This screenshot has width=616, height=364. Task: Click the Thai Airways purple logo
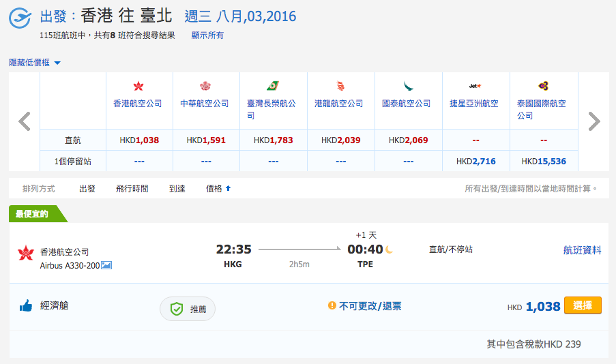tap(543, 86)
